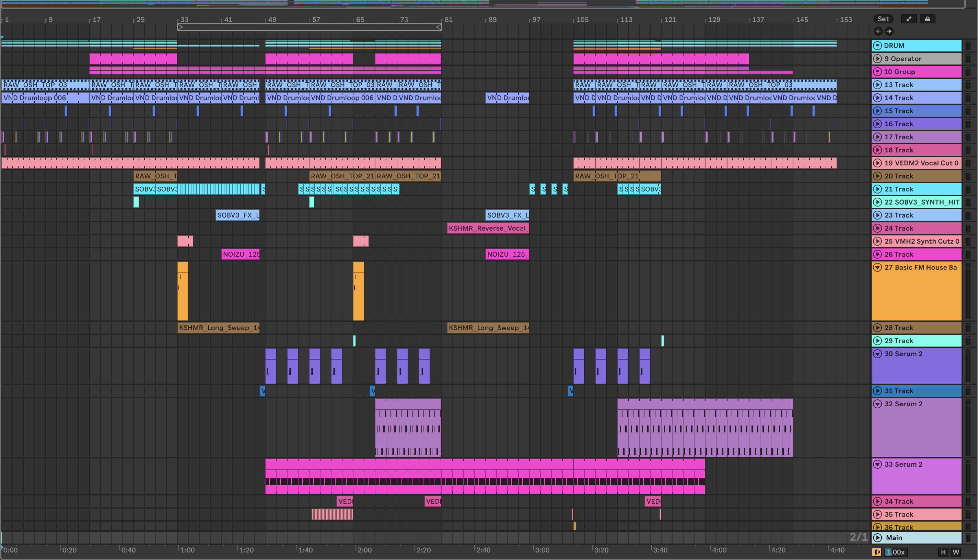
Task: Select the KSHMR_Reverse_Vocal clip
Action: [488, 228]
